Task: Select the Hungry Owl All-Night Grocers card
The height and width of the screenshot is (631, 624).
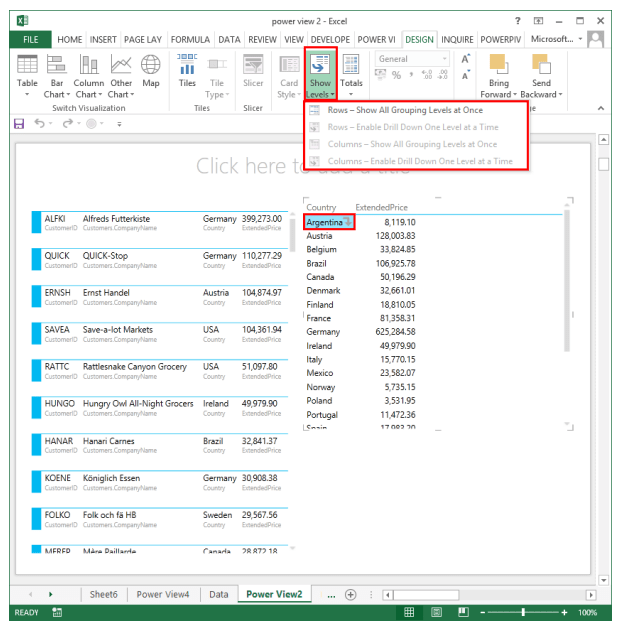Action: [160, 407]
